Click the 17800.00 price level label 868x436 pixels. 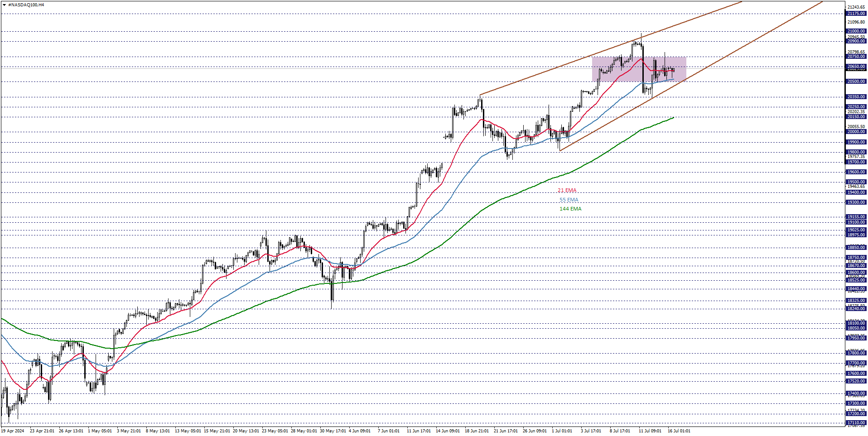[x=856, y=353]
